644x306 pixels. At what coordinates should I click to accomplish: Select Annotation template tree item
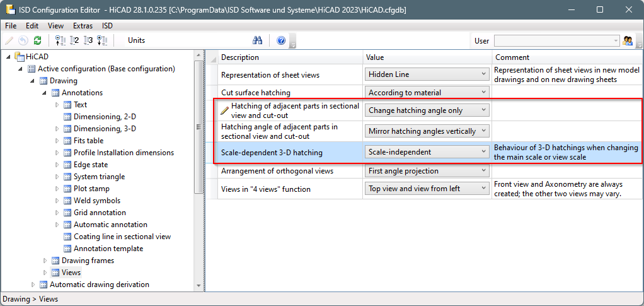[108, 249]
